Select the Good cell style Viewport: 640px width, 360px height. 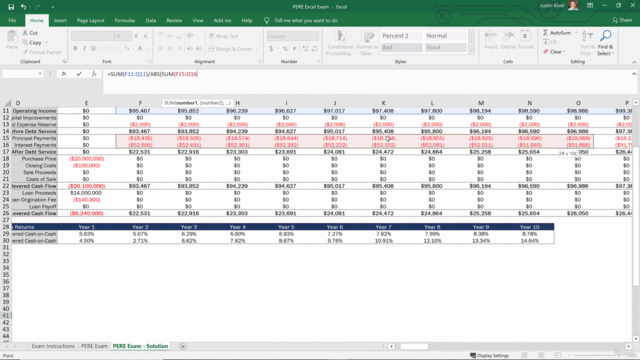point(445,48)
